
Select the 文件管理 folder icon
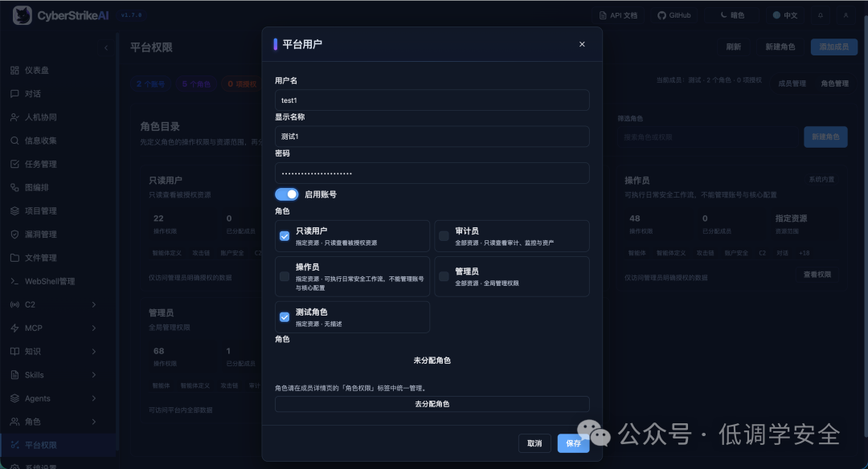15,258
